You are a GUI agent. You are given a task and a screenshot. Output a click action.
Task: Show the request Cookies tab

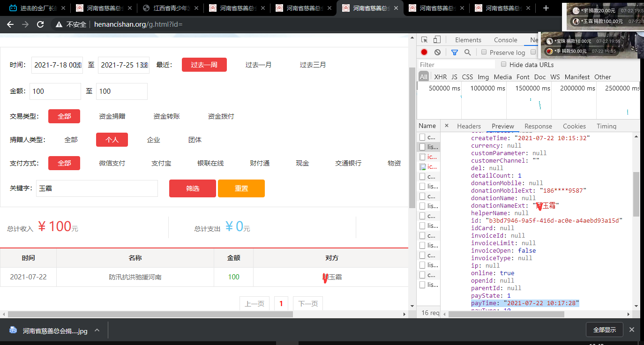(574, 126)
